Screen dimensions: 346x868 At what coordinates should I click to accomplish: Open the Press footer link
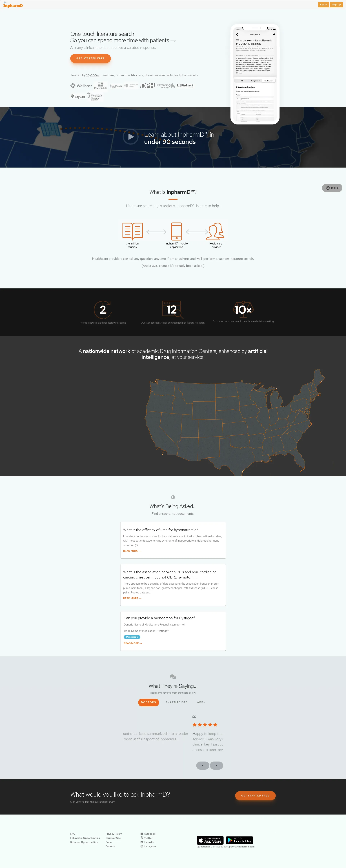108,842
